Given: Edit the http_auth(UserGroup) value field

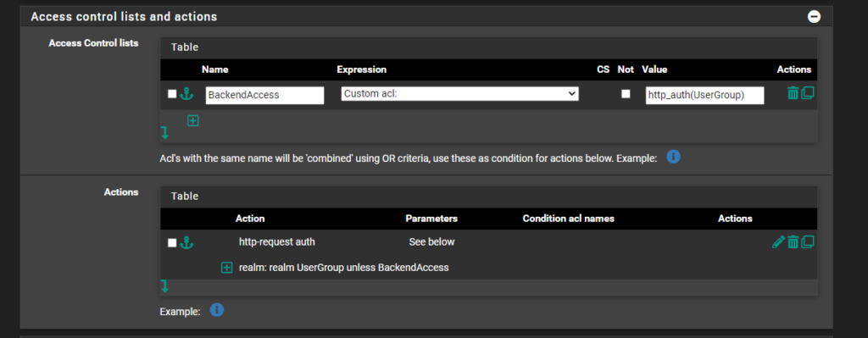Looking at the screenshot, I should 704,95.
